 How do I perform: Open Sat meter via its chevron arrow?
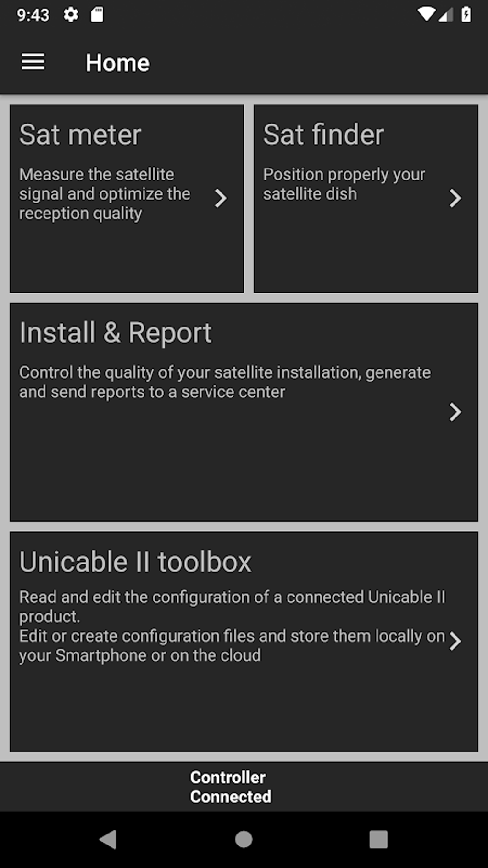point(220,198)
